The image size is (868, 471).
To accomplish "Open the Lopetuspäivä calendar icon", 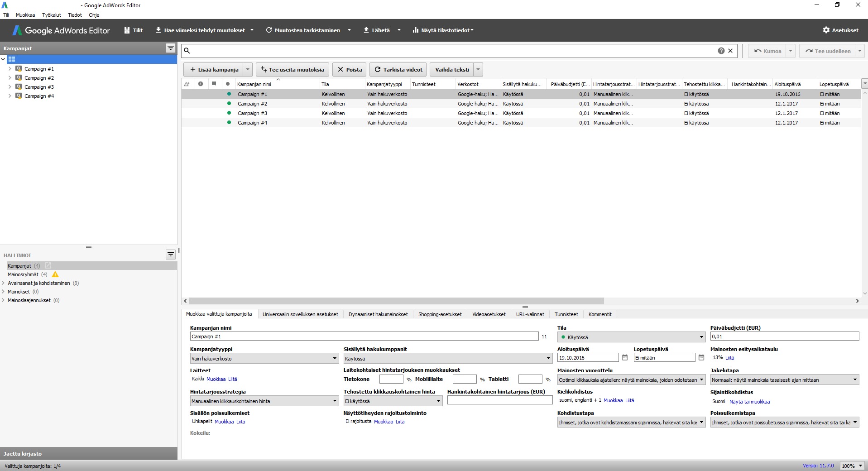I will click(701, 358).
